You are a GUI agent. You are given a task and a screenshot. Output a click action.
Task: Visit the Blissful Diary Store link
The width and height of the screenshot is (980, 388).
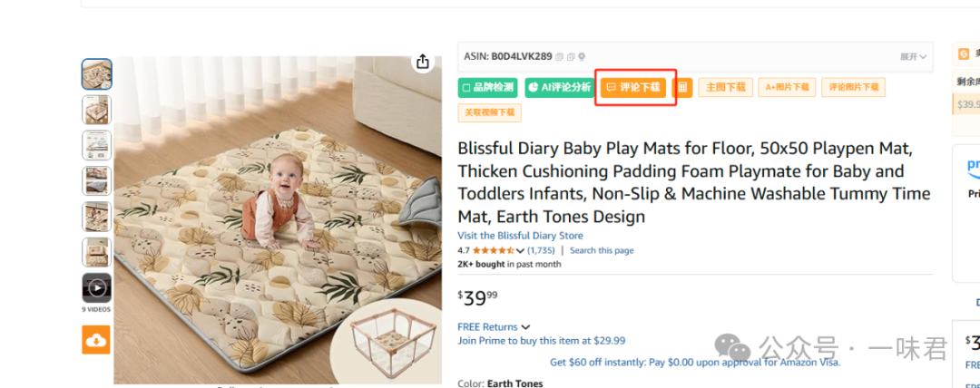tap(520, 236)
